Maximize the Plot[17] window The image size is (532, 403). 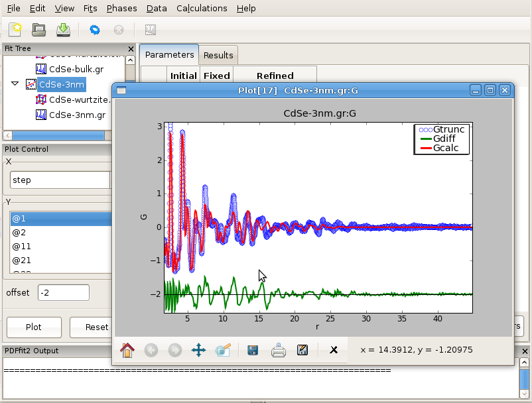(490, 90)
